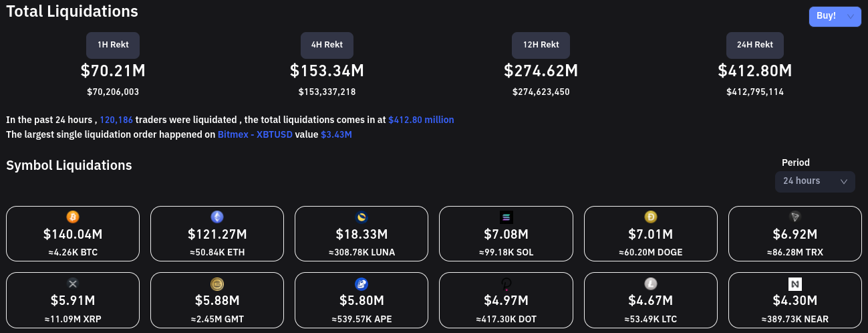
Task: Open the Bitmex - XBTUSD link
Action: tap(255, 134)
